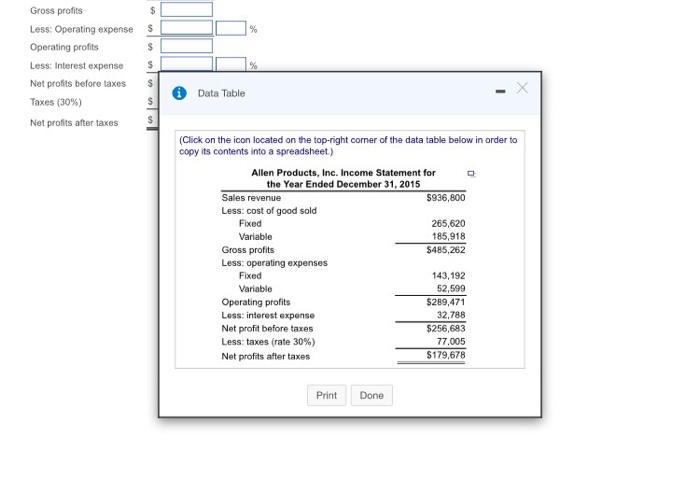Viewport: 700px width, 479px height.
Task: Select the cost of goods Variable value 185,918
Action: point(448,237)
